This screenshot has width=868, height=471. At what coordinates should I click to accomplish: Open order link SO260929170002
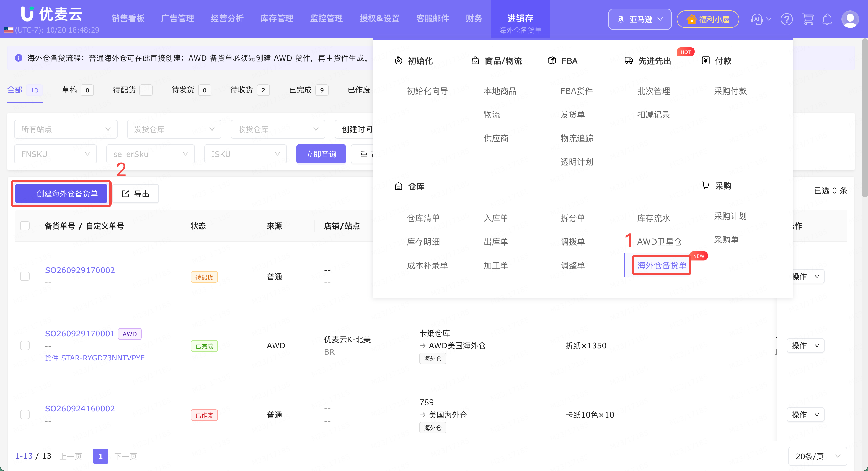tap(80, 270)
